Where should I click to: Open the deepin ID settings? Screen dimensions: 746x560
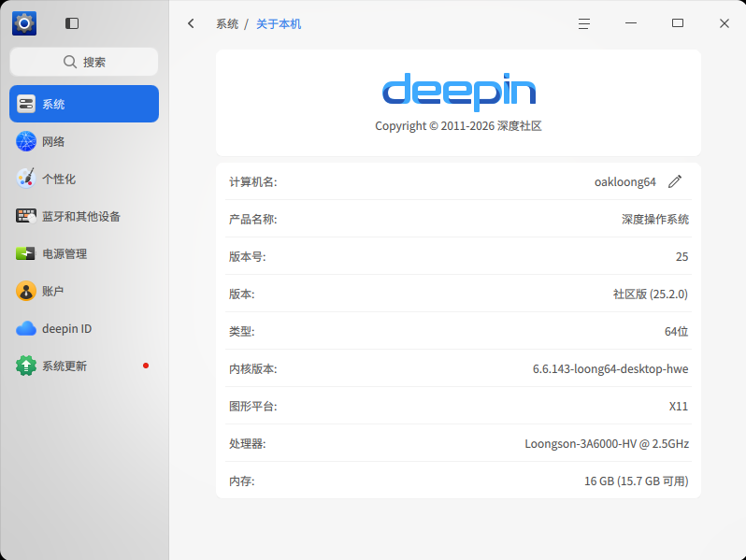pos(84,329)
